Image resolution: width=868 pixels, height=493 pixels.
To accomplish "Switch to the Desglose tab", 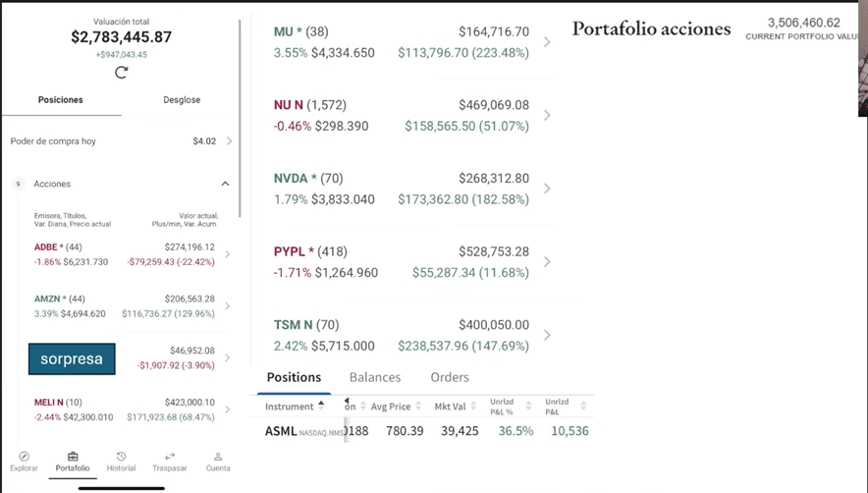I will (x=181, y=100).
